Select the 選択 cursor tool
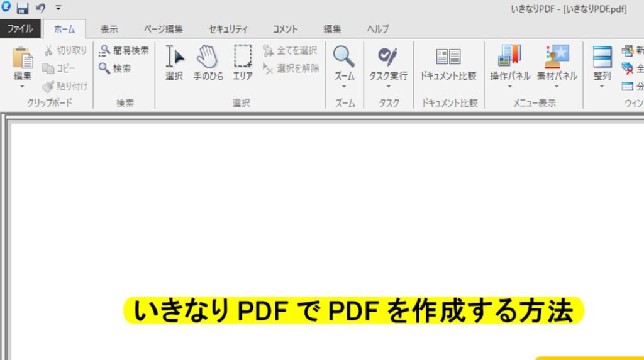This screenshot has width=644, height=360. 174,63
